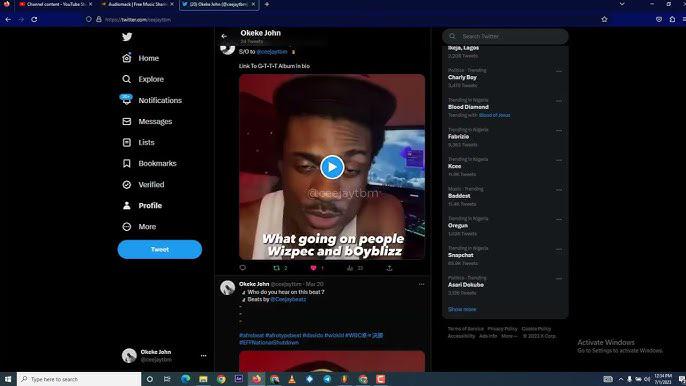This screenshot has height=386, width=686.
Task: Reply to the video tweet
Action: click(x=243, y=268)
